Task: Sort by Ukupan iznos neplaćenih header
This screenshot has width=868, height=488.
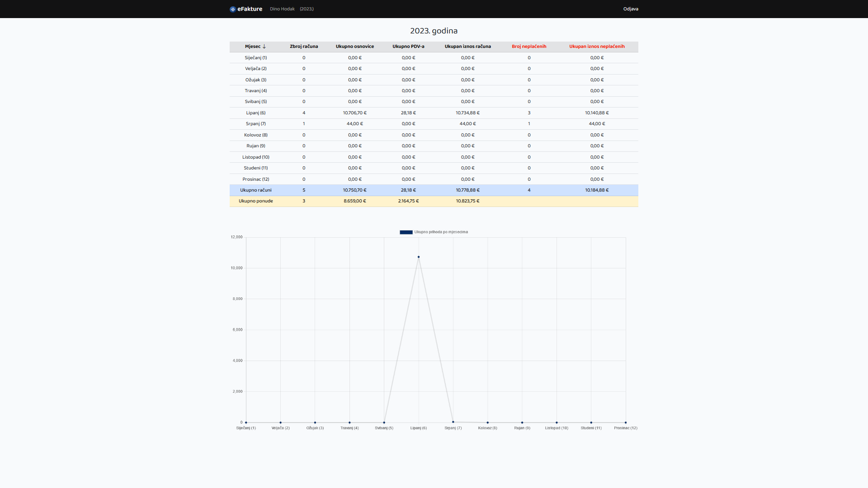Action: pos(597,47)
